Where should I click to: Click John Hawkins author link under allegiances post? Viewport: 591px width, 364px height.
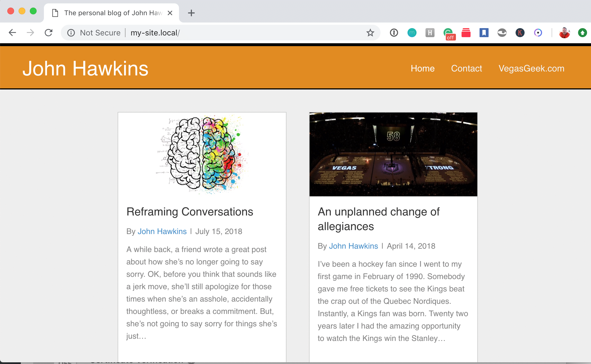pyautogui.click(x=353, y=246)
